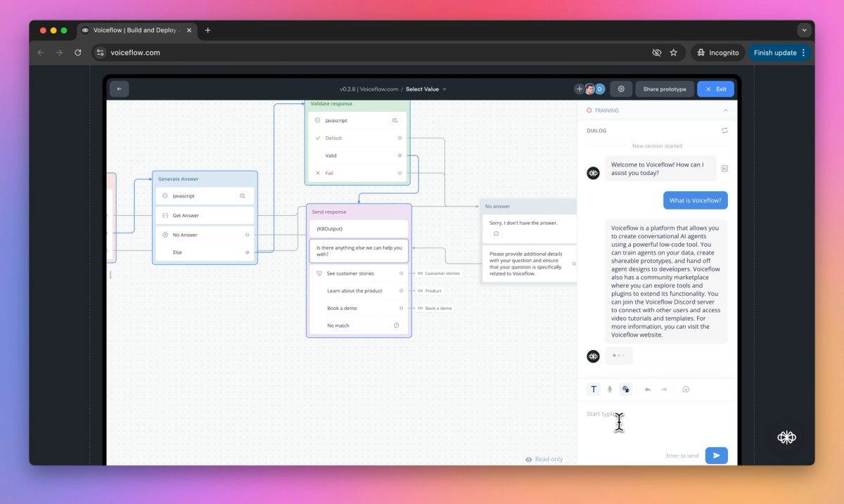Go back with the canvas header arrow button
The image size is (844, 504).
119,89
